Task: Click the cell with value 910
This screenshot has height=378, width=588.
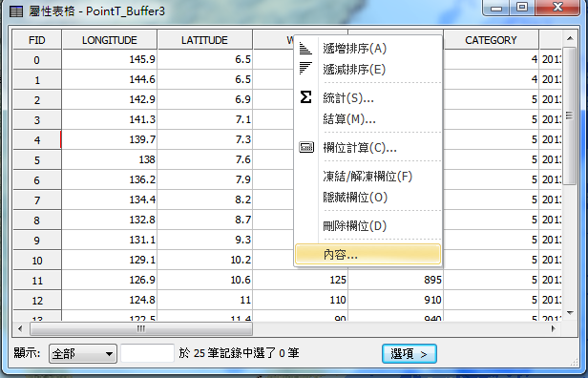Action: 395,300
